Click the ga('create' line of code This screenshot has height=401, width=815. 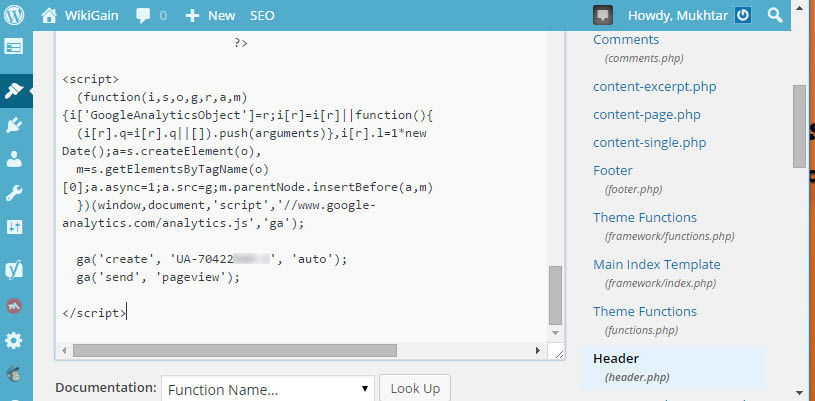click(211, 258)
